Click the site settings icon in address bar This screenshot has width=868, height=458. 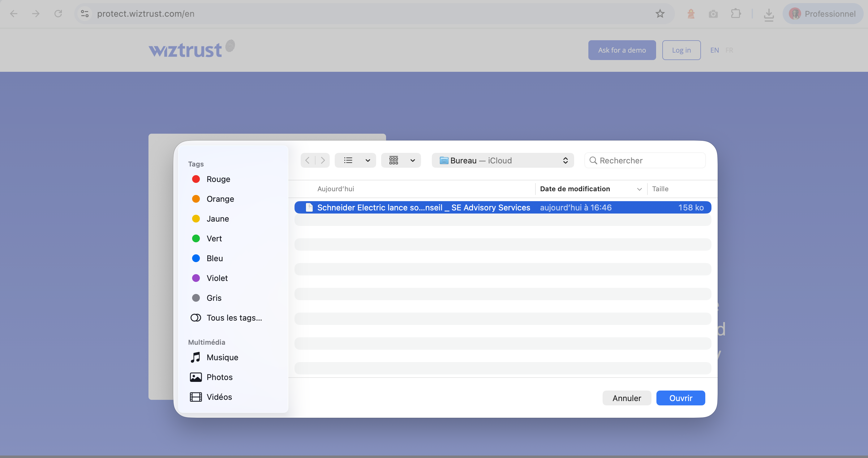[84, 14]
